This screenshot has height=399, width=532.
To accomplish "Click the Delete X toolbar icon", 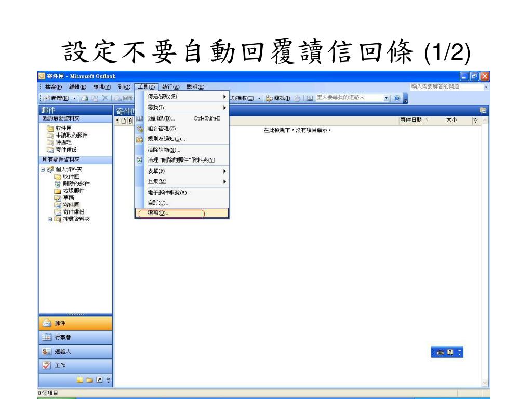I will [x=105, y=98].
